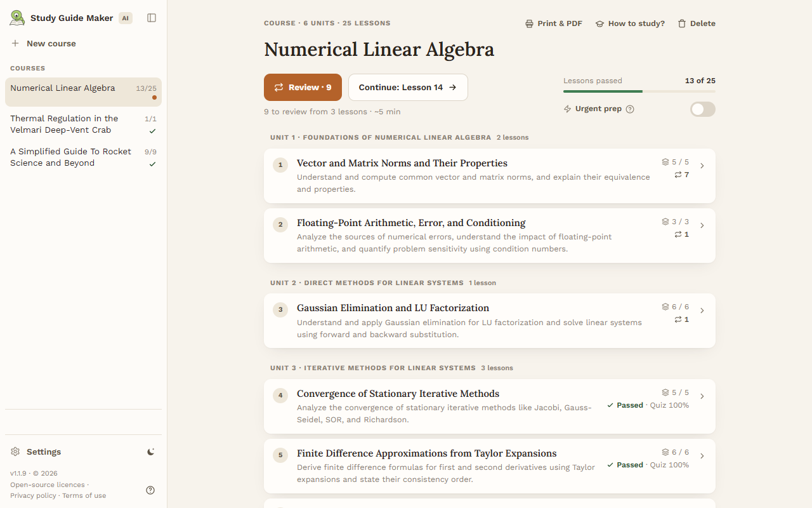Click New course label in sidebar
The image size is (812, 508).
[x=51, y=44]
